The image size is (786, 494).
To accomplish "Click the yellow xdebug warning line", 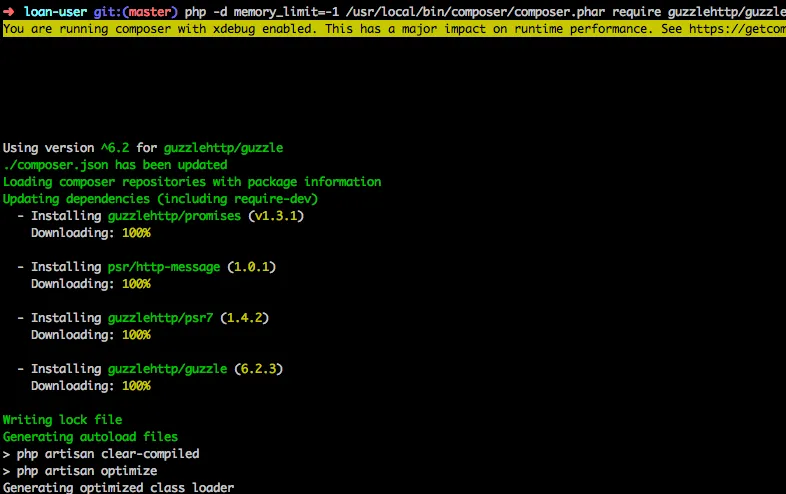I will (395, 29).
